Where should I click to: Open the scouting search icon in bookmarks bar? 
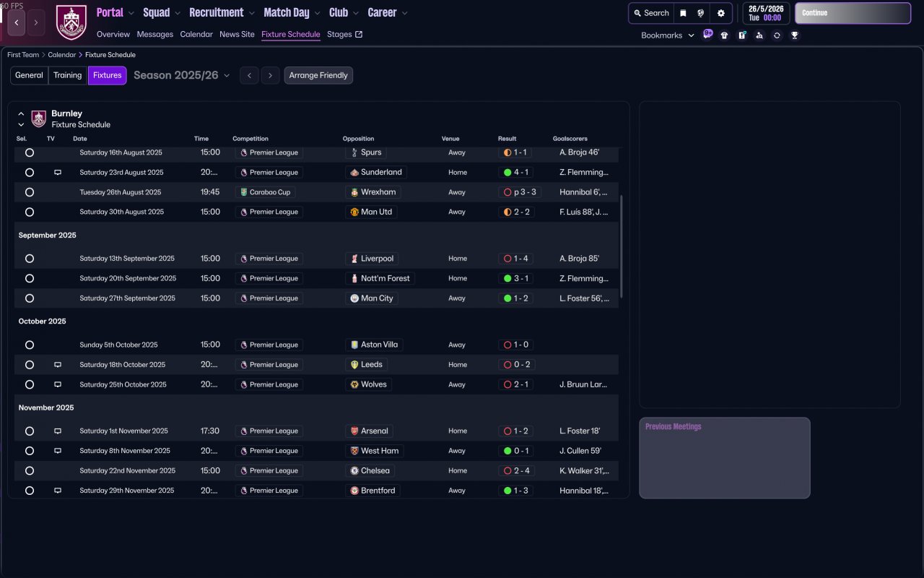click(x=759, y=35)
